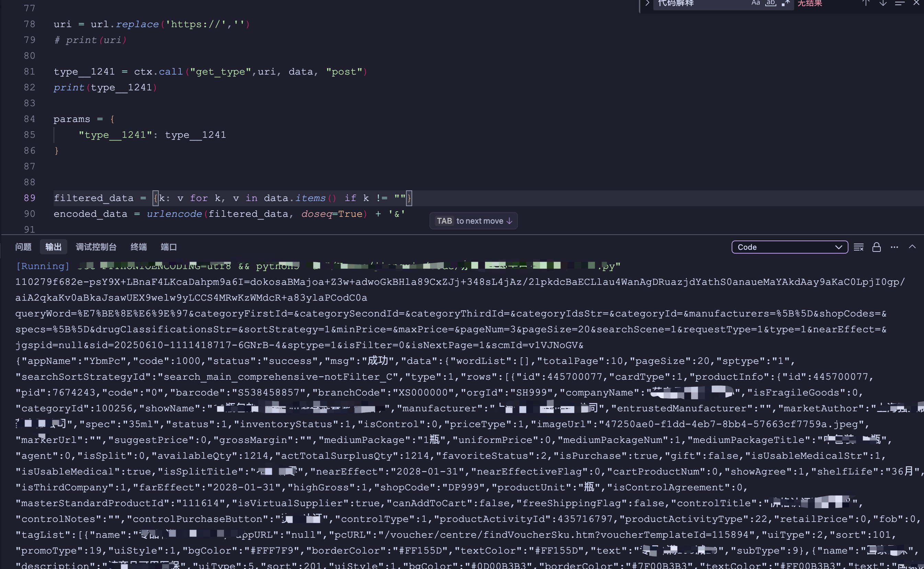
Task: Switch to the 问题 panel tab
Action: (x=23, y=247)
